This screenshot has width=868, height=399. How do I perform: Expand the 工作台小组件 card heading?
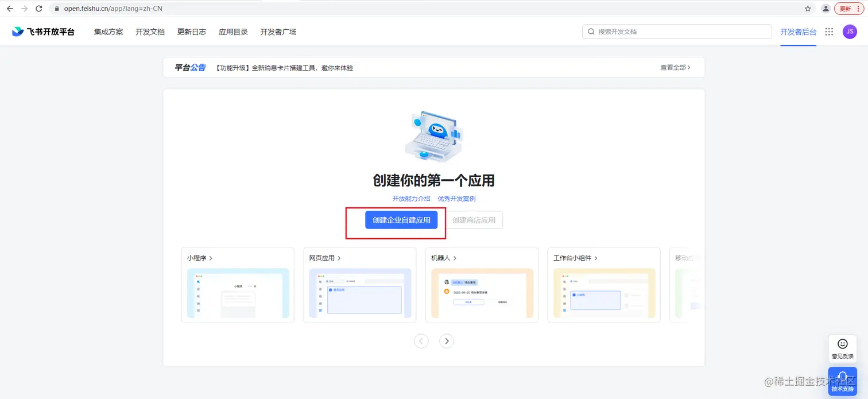(575, 258)
